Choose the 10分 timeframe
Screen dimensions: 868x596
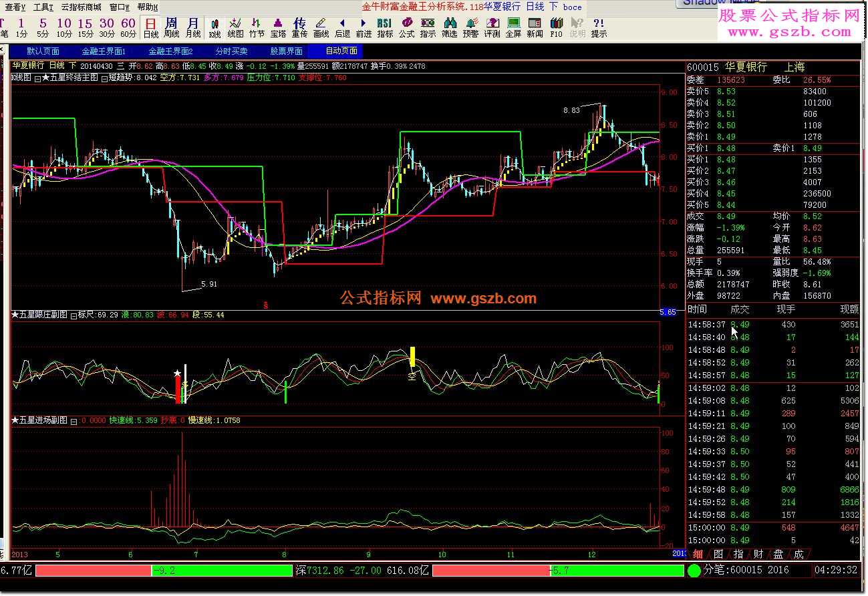click(64, 27)
